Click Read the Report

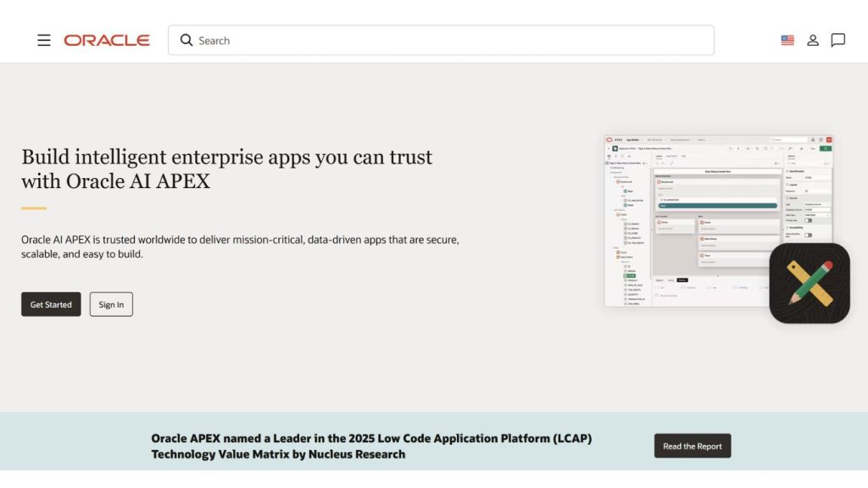tap(693, 446)
